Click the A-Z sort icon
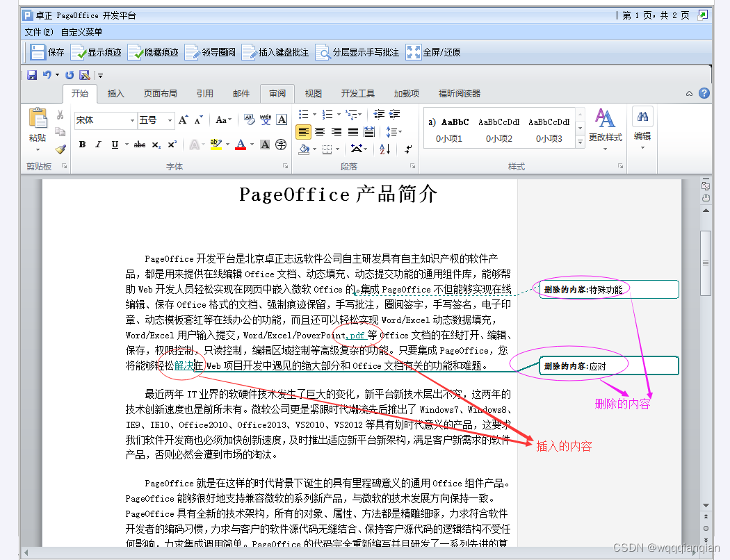 [384, 149]
